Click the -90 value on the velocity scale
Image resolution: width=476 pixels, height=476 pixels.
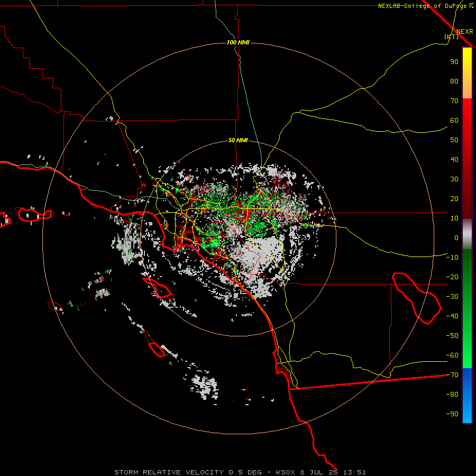pos(452,414)
